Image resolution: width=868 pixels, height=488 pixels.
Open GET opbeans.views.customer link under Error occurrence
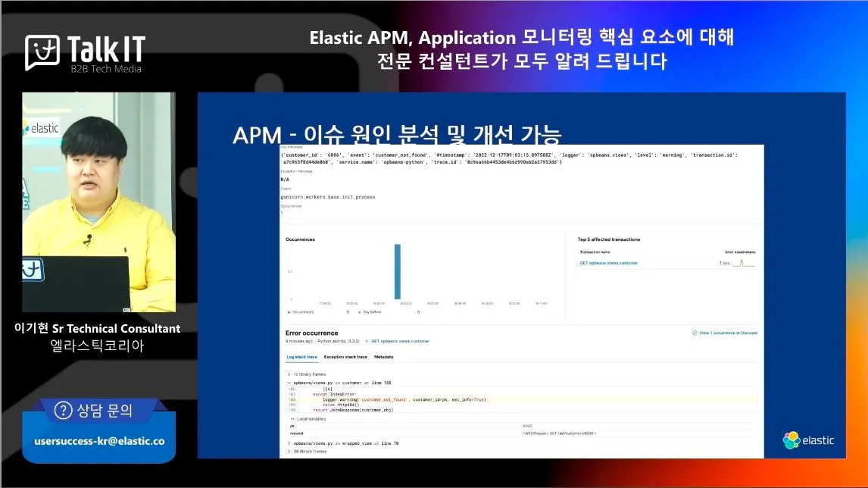(x=400, y=341)
